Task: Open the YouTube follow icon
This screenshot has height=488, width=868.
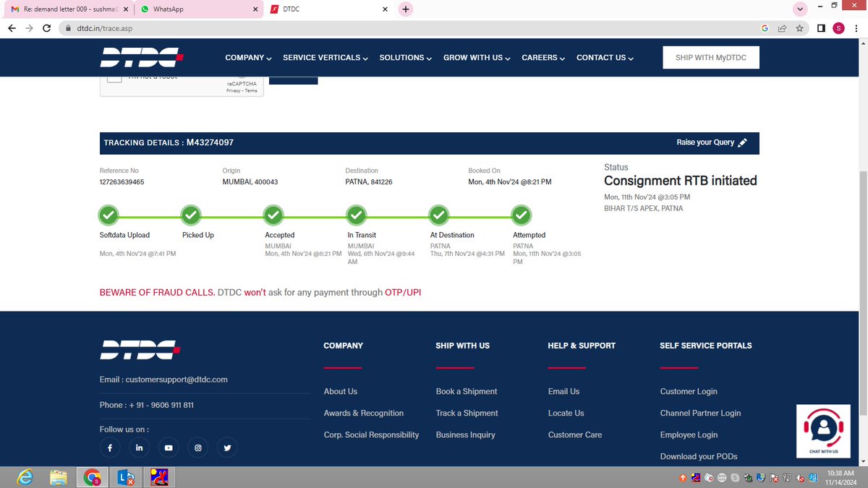Action: pos(169,448)
